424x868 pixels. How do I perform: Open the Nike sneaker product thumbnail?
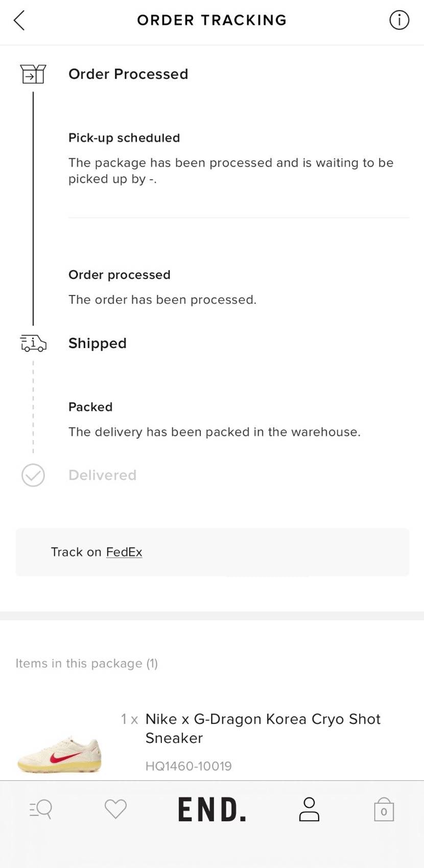(59, 754)
